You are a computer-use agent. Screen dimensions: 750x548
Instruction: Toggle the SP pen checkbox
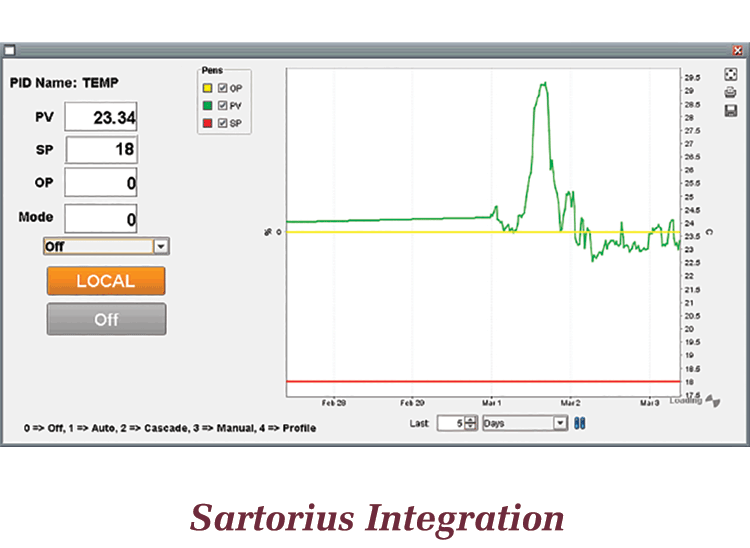(222, 123)
